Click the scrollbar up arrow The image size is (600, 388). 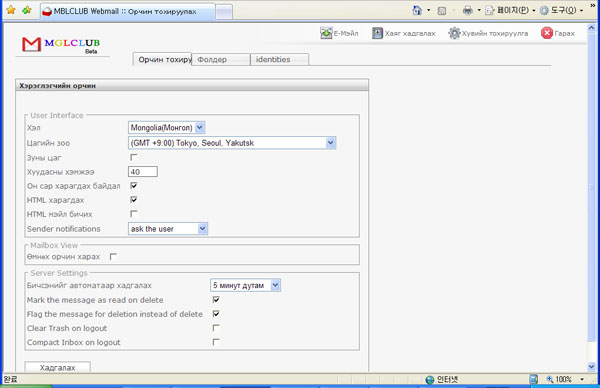point(592,28)
